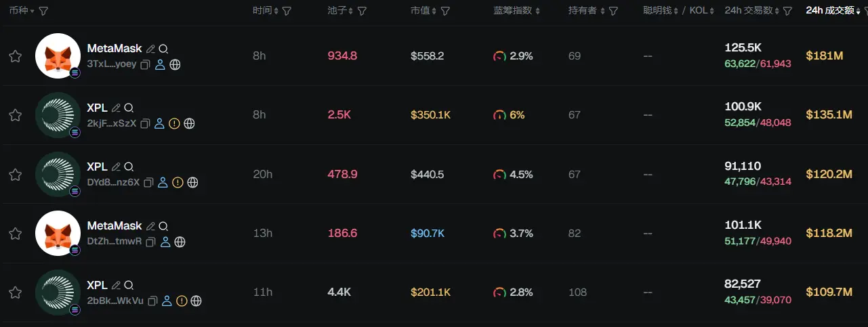Expand the 币种 dropdown arrow
The height and width of the screenshot is (327, 868).
32,12
